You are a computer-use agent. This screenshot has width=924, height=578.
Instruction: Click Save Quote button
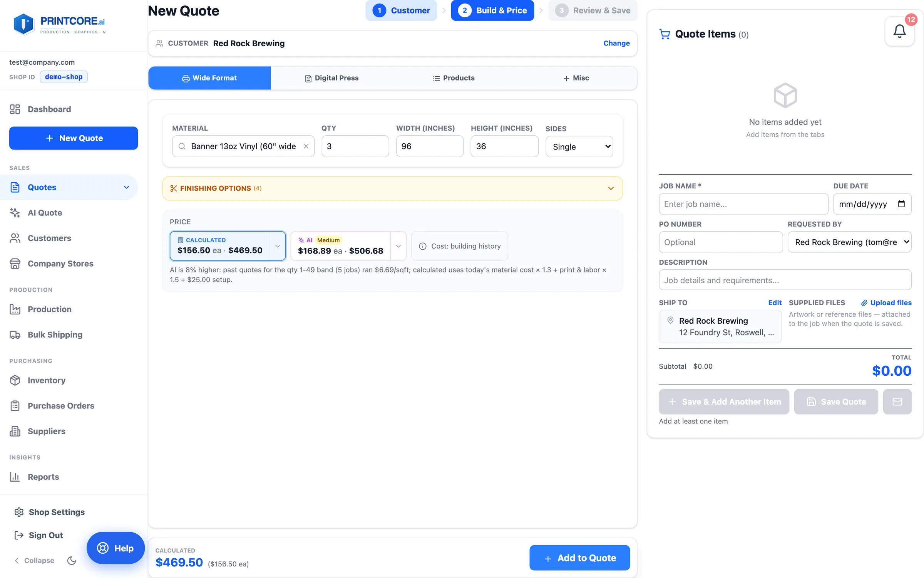pos(836,402)
